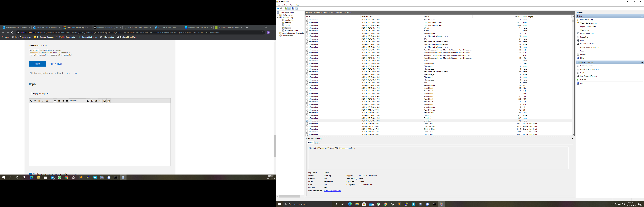Select the Security log in tree
Screen dimensions: 644x207
288,23
